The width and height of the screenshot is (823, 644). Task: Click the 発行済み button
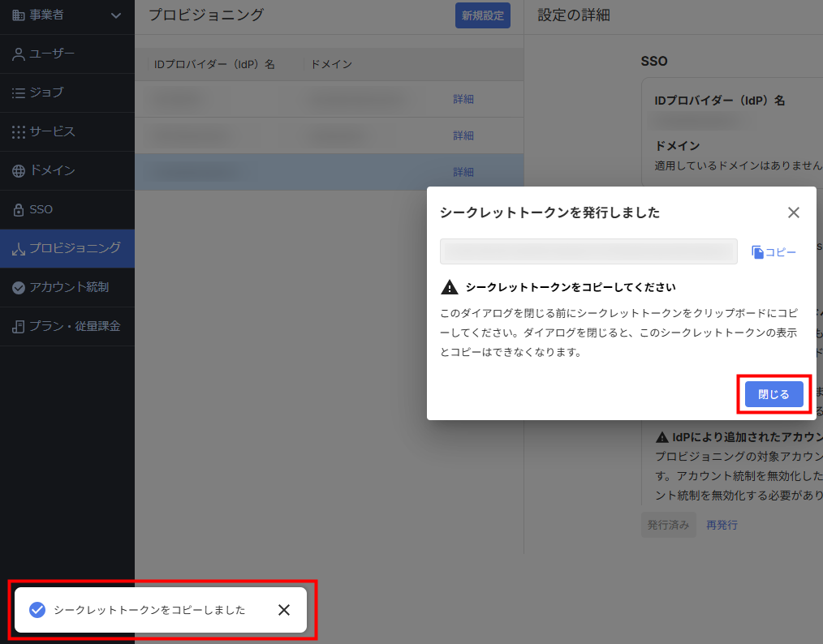(x=668, y=525)
